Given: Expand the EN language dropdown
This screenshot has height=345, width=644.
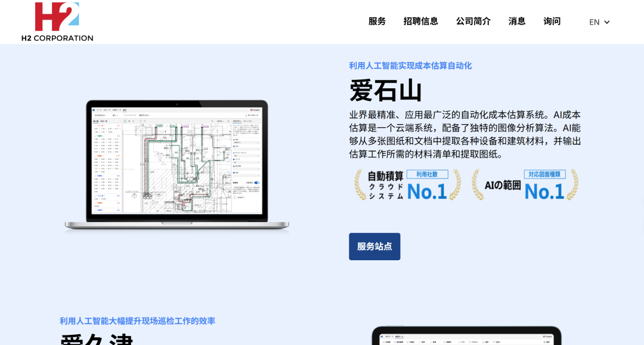Looking at the screenshot, I should click(594, 21).
